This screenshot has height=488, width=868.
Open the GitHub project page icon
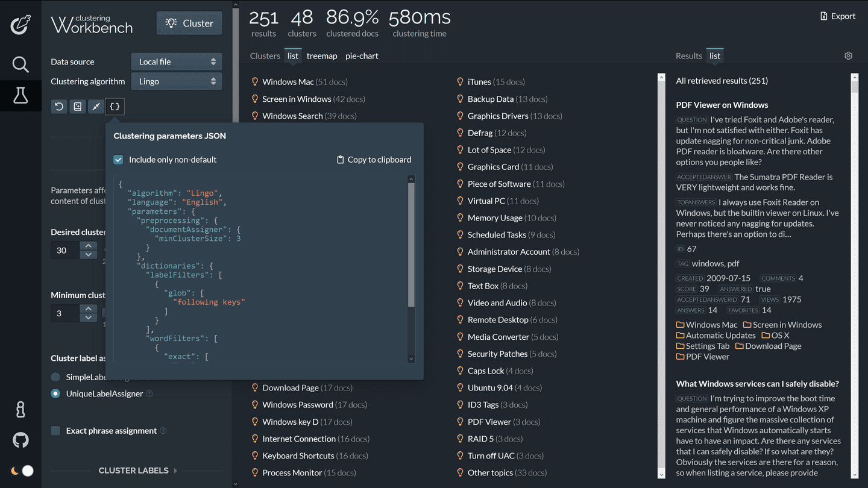click(x=20, y=440)
